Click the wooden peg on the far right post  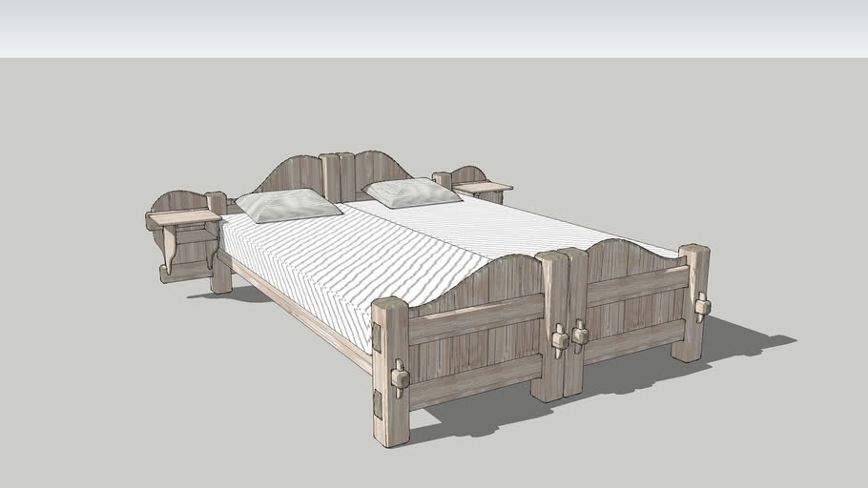pyautogui.click(x=703, y=307)
